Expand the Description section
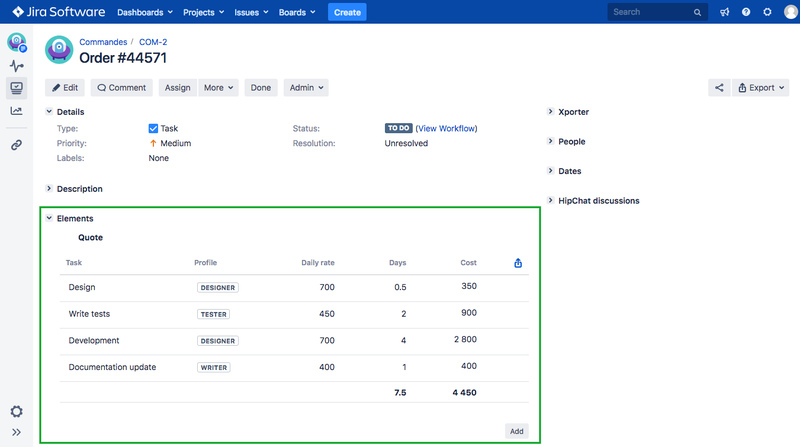The width and height of the screenshot is (800, 447). click(x=49, y=188)
